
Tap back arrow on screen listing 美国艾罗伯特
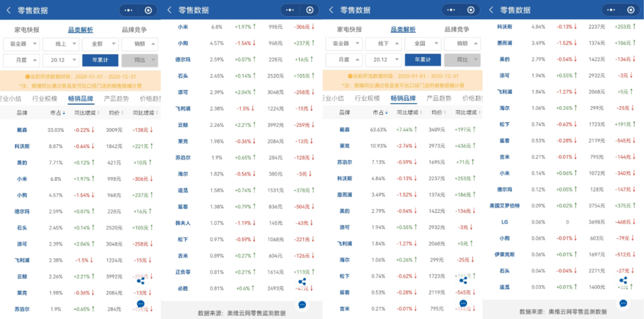click(x=491, y=10)
